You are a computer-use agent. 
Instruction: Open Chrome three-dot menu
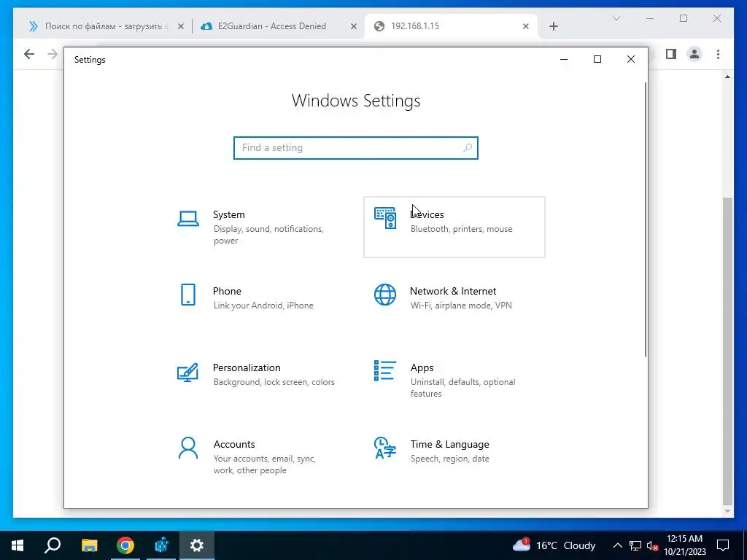[718, 54]
